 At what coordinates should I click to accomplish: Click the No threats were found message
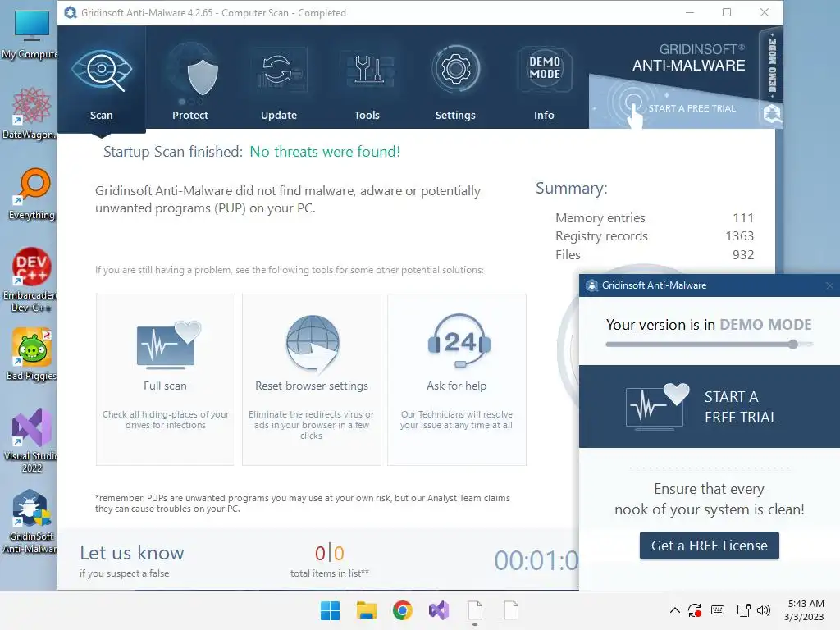click(325, 152)
